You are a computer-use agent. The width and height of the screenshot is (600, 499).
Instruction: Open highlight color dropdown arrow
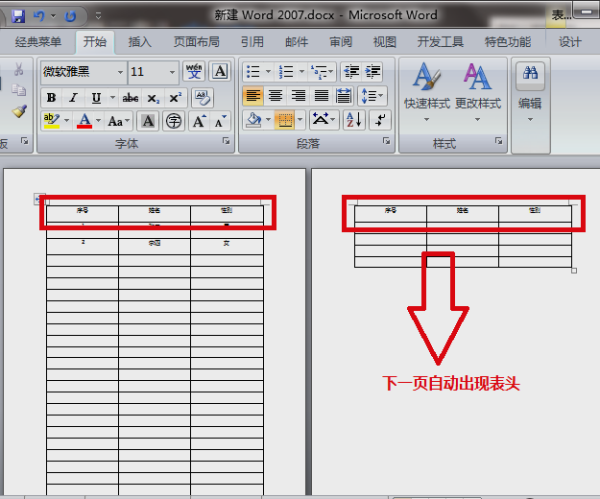coord(67,121)
